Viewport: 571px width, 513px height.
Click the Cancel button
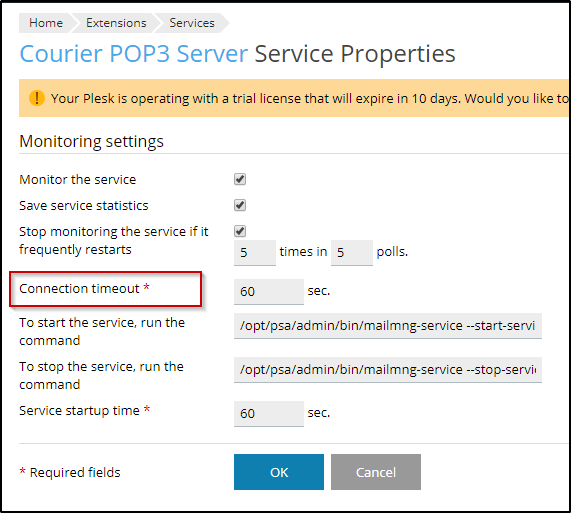[376, 472]
